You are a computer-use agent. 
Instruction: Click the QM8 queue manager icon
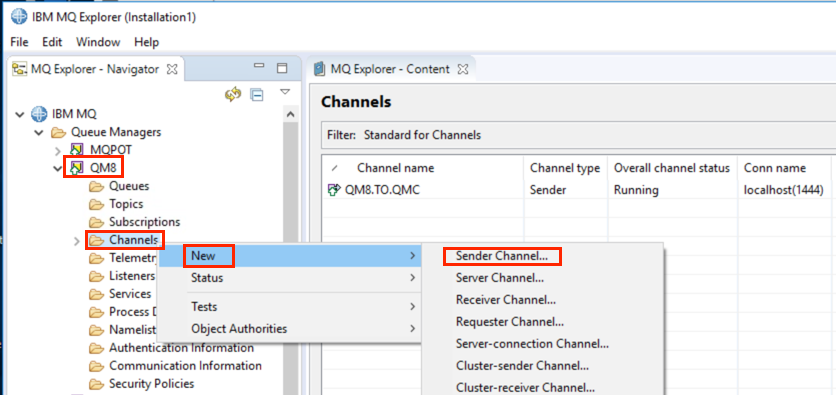(x=77, y=168)
